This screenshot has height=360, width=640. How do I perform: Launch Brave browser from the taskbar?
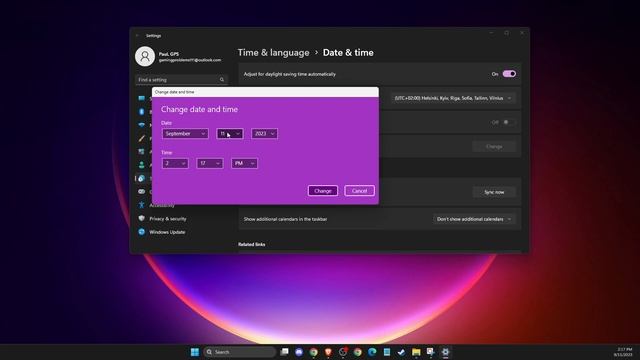point(328,352)
